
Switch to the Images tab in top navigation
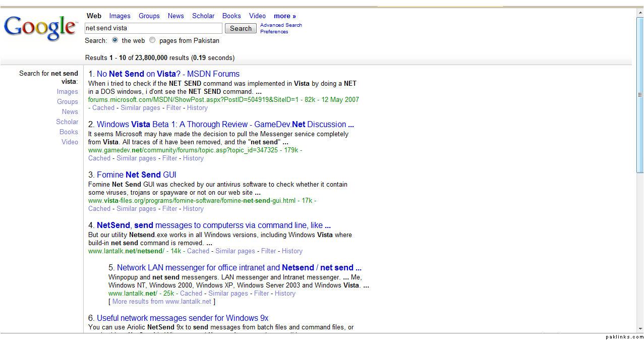coord(120,16)
